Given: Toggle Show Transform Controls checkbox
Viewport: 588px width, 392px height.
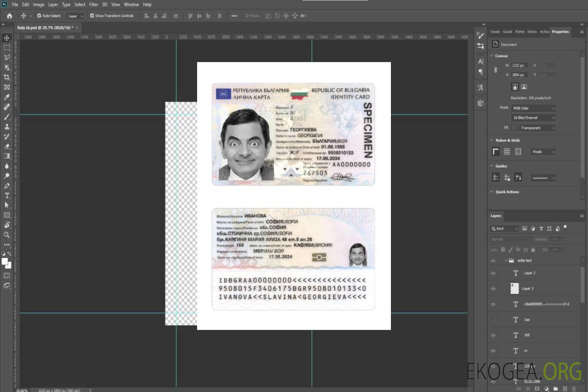Looking at the screenshot, I should [x=92, y=16].
